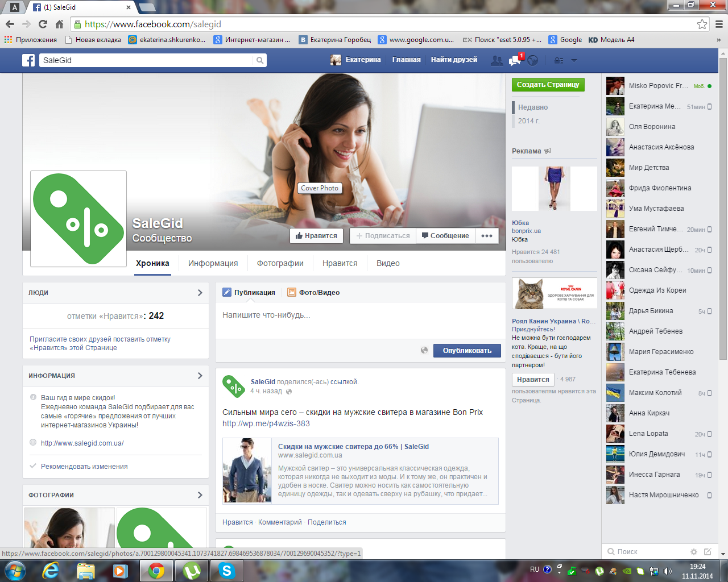Click the Facebook logo in the blue bar
The height and width of the screenshot is (582, 728).
[x=28, y=60]
